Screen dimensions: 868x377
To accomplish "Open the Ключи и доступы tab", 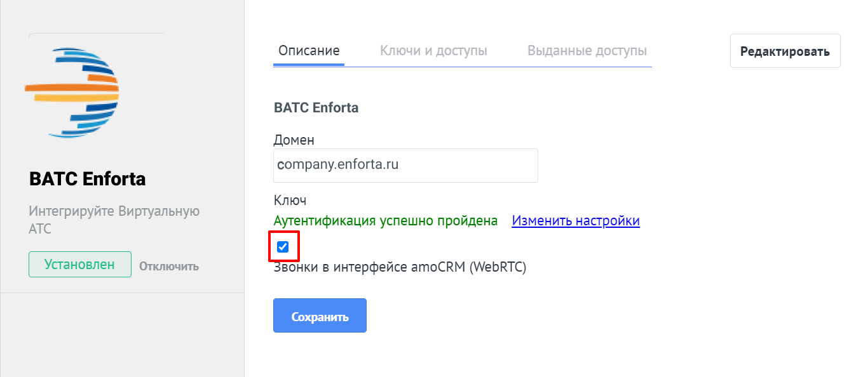I will [433, 51].
